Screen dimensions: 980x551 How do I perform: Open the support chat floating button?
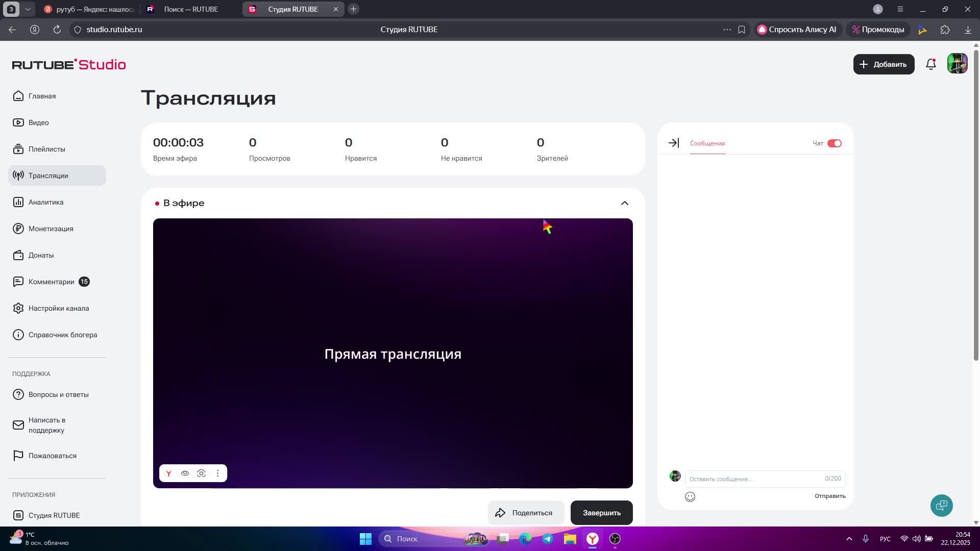941,506
